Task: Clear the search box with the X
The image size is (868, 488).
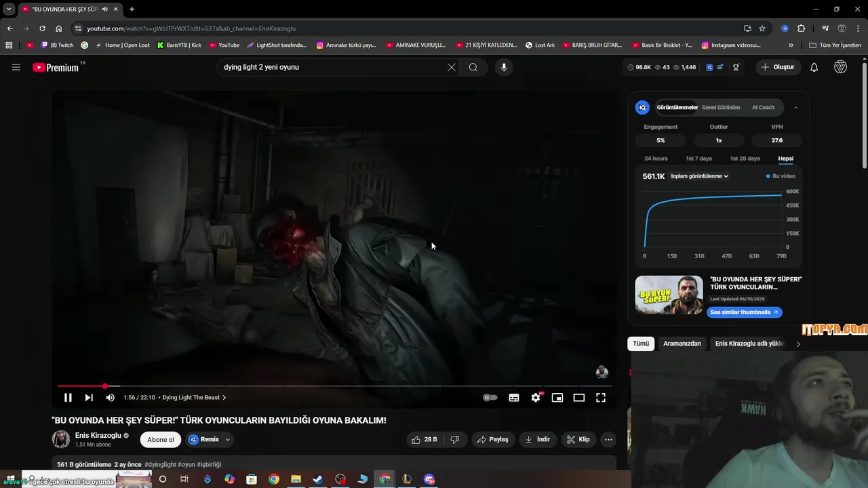Action: pyautogui.click(x=452, y=67)
